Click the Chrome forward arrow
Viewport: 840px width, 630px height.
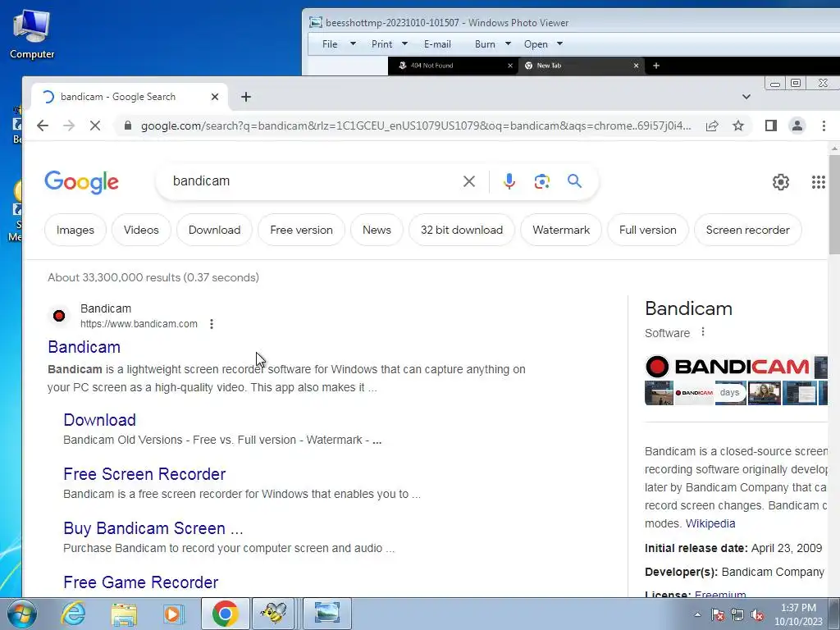(x=69, y=126)
